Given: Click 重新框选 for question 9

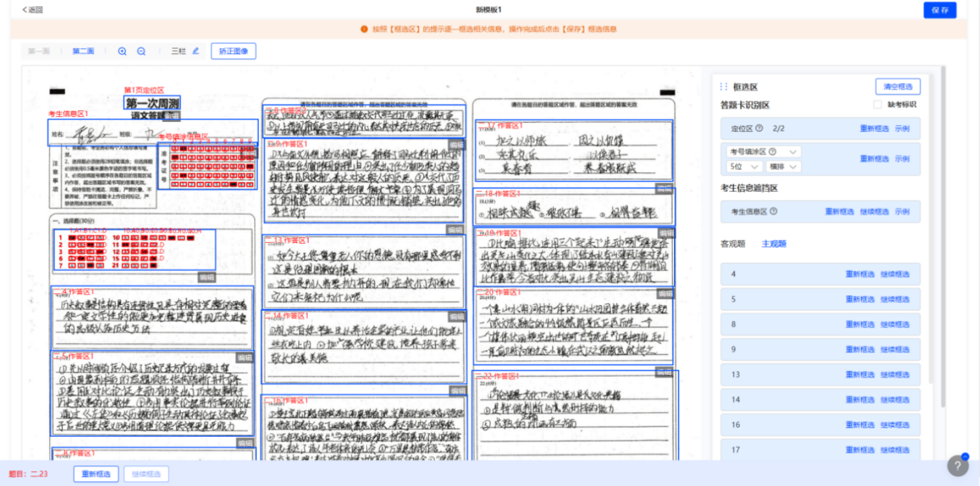Looking at the screenshot, I should [x=860, y=350].
